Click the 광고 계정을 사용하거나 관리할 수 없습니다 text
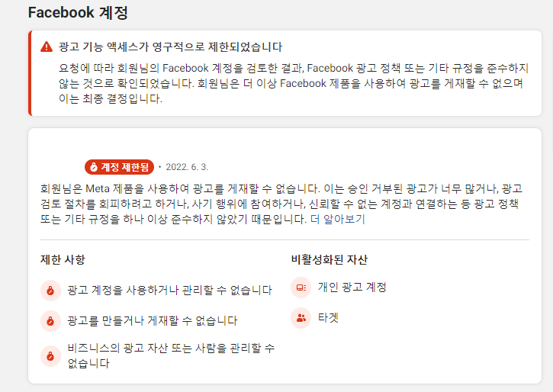The image size is (553, 392). click(x=169, y=291)
